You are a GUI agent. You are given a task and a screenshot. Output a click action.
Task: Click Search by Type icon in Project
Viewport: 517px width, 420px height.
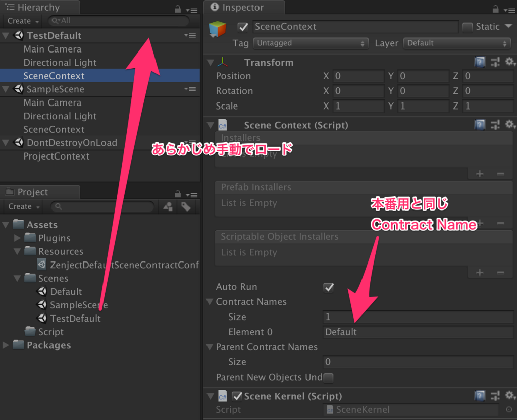[168, 206]
